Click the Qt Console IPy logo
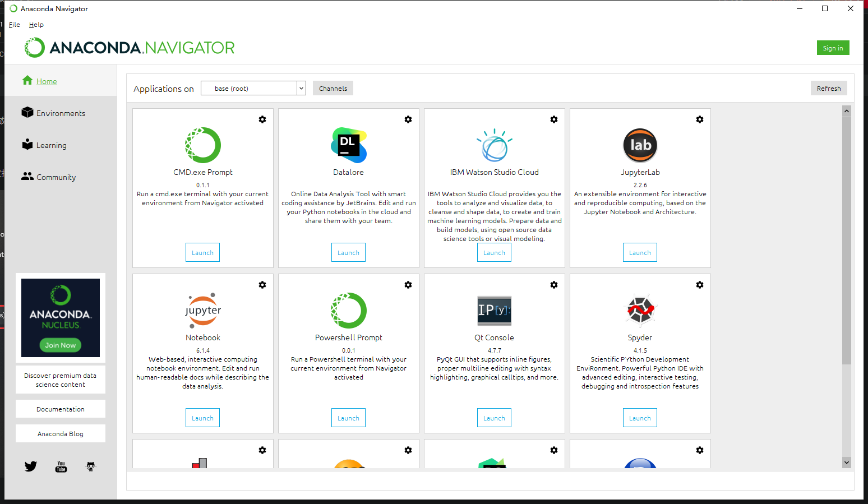Screen dimensions: 868x504 tap(495, 311)
